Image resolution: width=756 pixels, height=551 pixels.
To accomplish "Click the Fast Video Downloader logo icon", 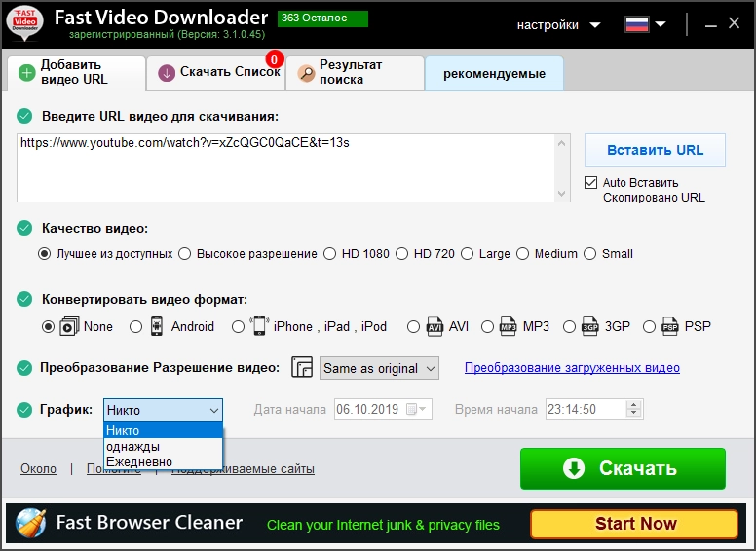I will (24, 22).
